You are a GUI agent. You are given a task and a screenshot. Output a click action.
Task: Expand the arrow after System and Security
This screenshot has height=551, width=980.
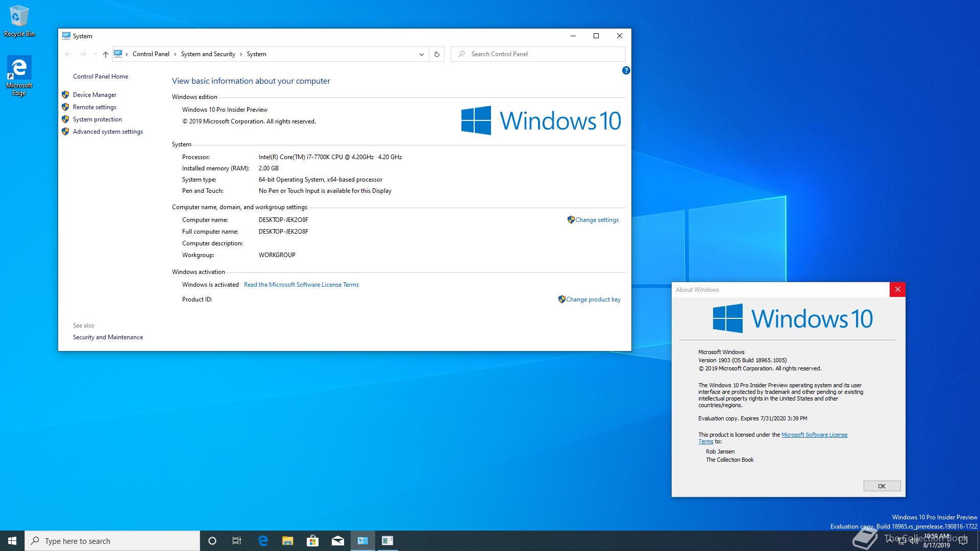240,54
